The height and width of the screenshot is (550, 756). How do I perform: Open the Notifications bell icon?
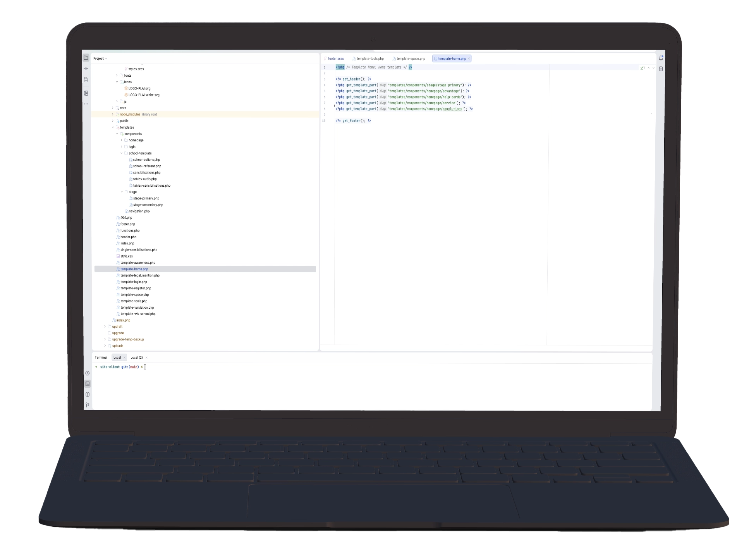click(661, 58)
